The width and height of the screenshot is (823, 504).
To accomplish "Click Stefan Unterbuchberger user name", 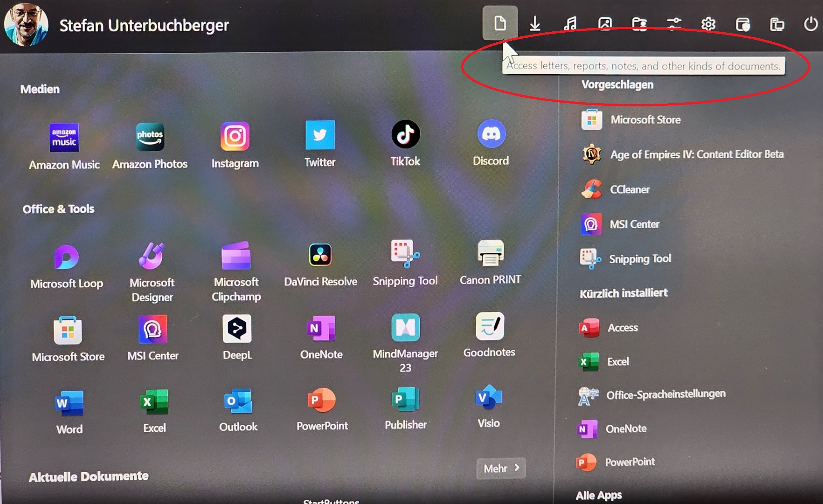I will 144,25.
